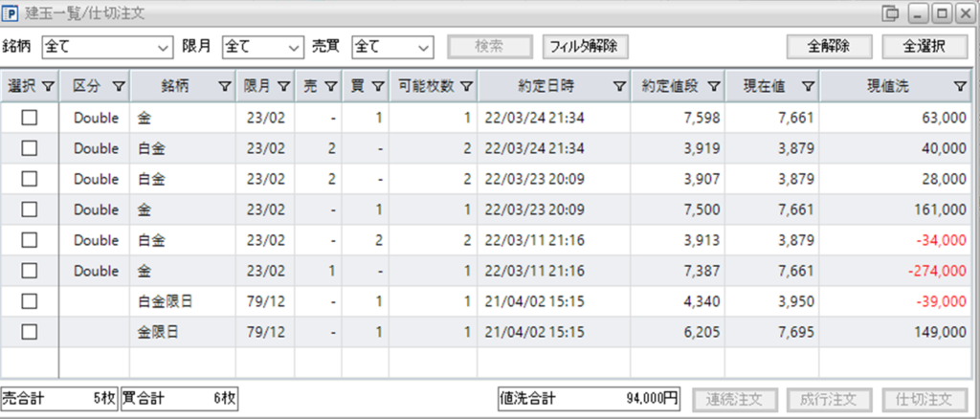Click the 売合計 5枚 summary field
This screenshot has height=419, width=980.
(59, 398)
